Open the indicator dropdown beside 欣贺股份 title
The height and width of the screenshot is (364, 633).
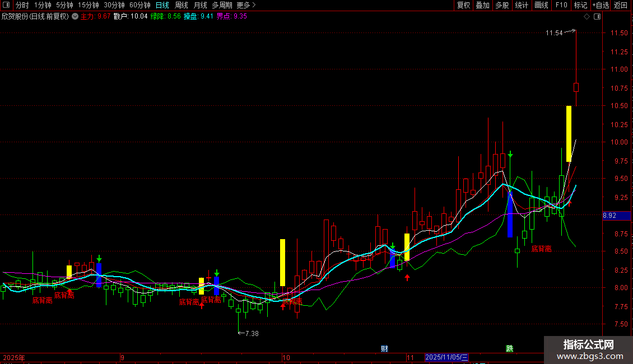point(75,17)
